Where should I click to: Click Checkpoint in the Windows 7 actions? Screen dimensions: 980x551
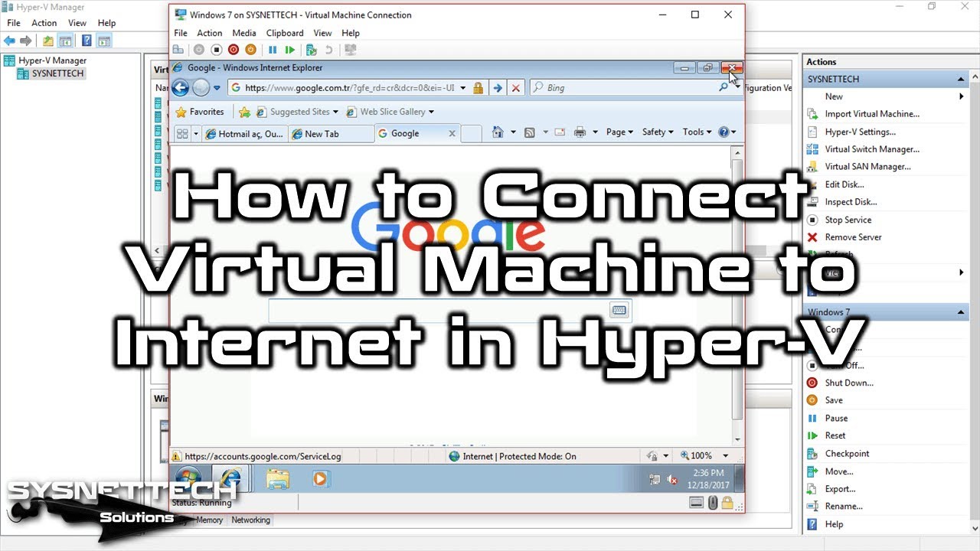click(x=847, y=454)
